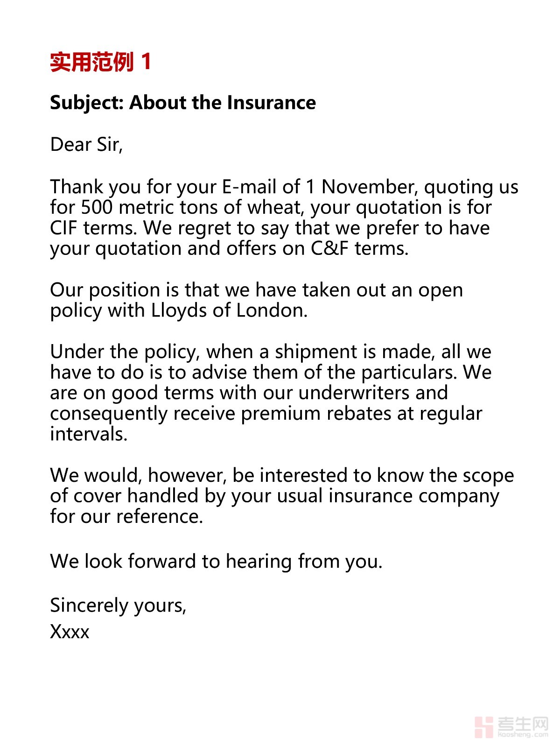
Task: Click the closing Sincerely yours
Action: point(118,605)
